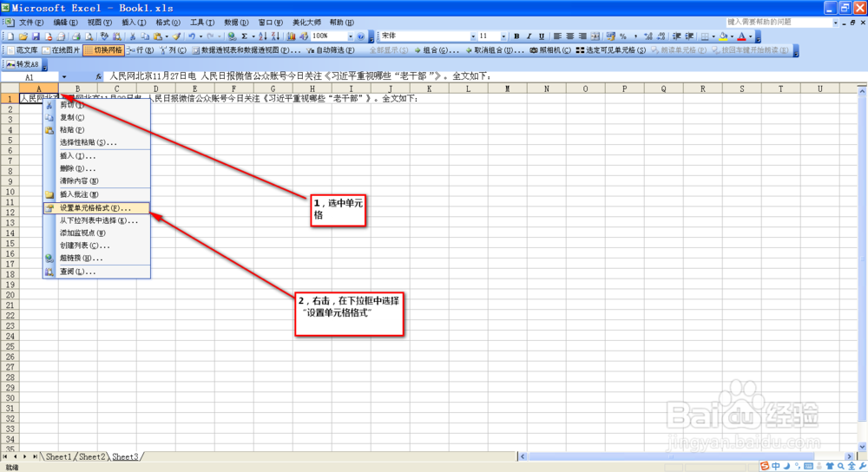The height and width of the screenshot is (472, 868).
Task: Open the Name Box dropdown arrow
Action: coord(64,77)
